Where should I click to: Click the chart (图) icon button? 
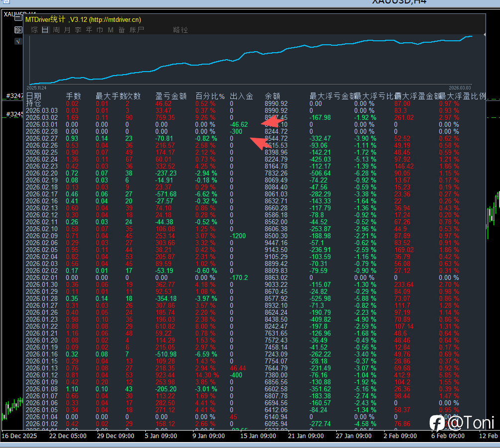18,30
